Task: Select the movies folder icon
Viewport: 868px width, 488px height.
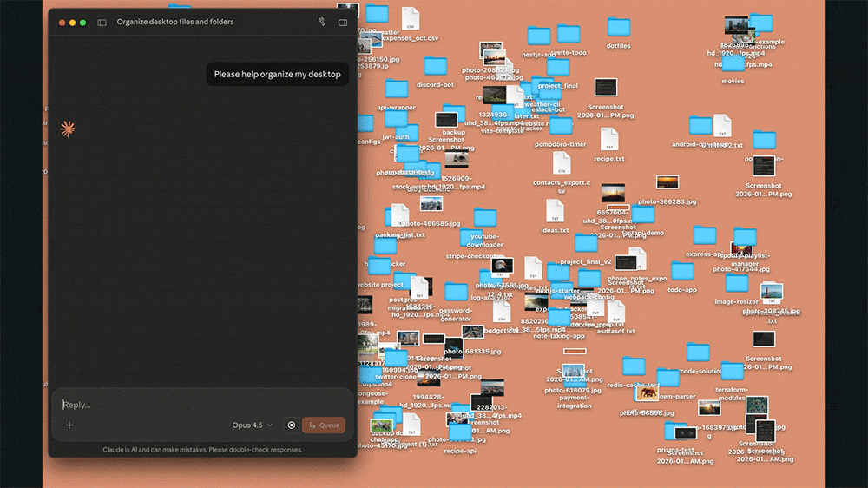Action: 733,64
